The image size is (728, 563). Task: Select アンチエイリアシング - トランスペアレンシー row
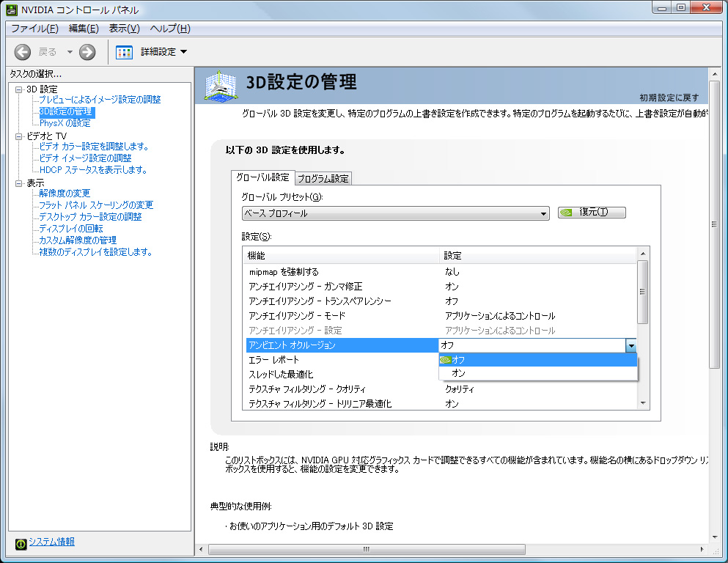[x=440, y=301]
